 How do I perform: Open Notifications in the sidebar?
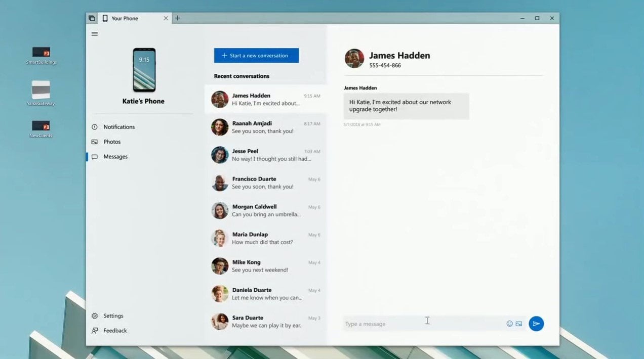(x=119, y=127)
